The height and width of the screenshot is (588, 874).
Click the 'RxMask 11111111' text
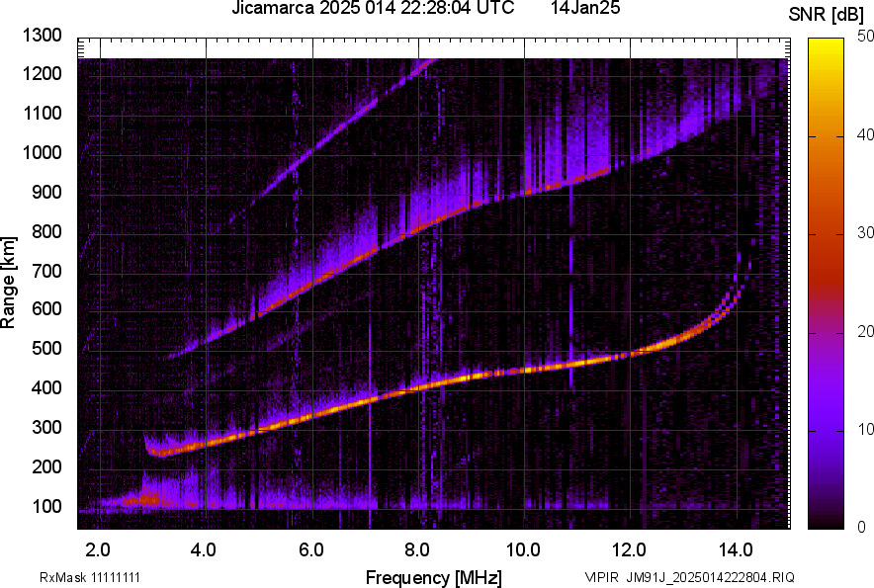point(90,577)
